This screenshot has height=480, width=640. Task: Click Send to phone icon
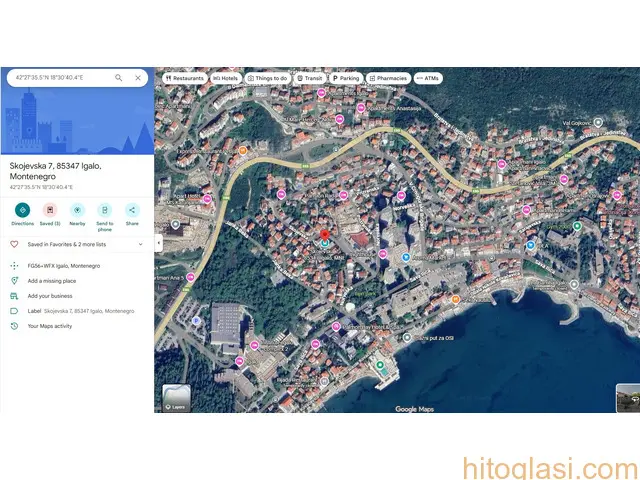pyautogui.click(x=105, y=210)
